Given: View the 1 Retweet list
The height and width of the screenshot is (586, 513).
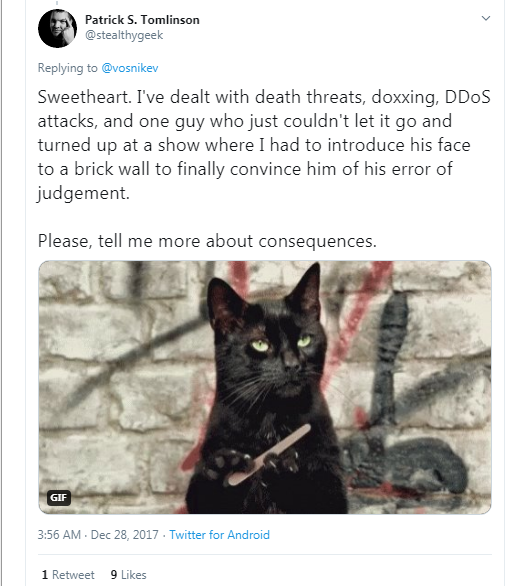Looking at the screenshot, I should click(x=68, y=574).
